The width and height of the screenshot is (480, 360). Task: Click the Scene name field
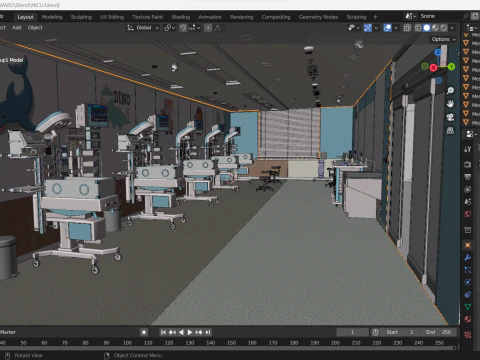click(440, 16)
